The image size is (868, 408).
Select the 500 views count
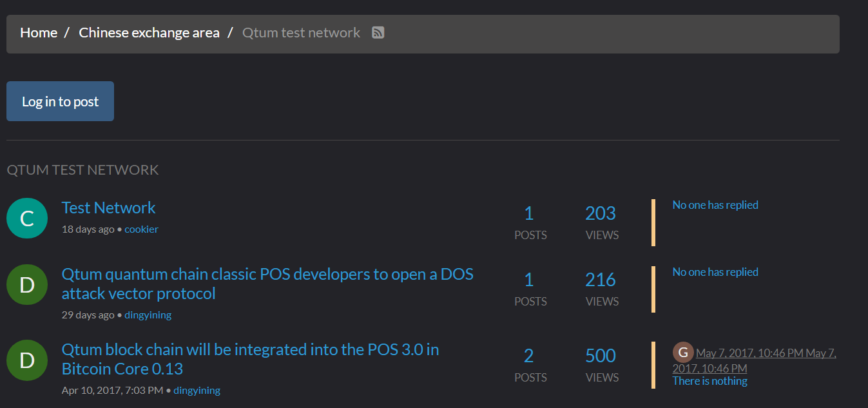[x=601, y=356]
